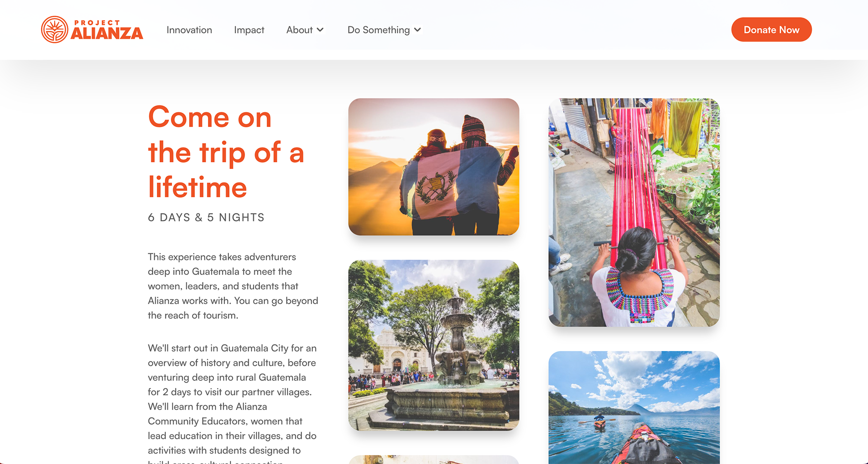Open the About menu item
The width and height of the screenshot is (868, 464).
[x=299, y=30]
